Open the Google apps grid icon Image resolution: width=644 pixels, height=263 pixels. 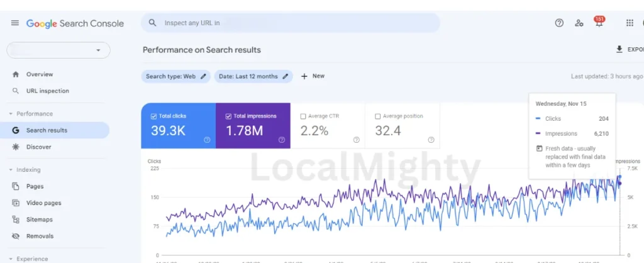tap(630, 23)
